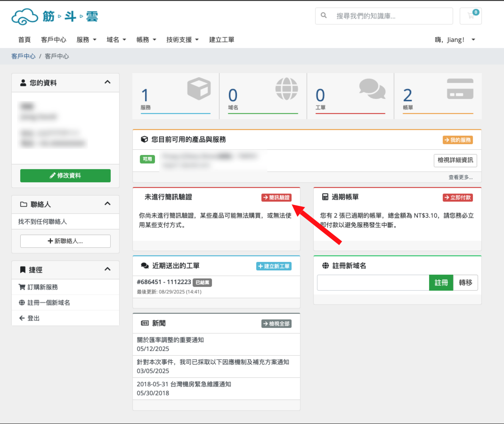Open the 嗨, Jiang! account dropdown
The image size is (504, 424).
(454, 40)
